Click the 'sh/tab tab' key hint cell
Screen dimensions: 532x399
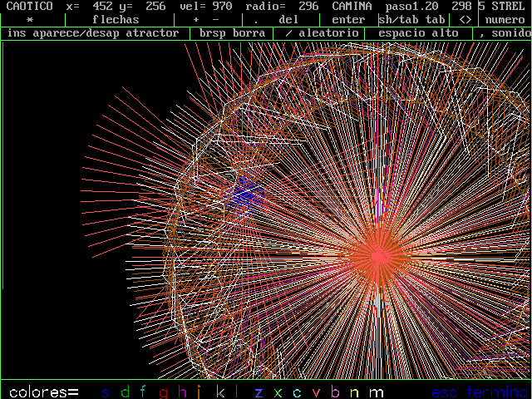click(412, 20)
